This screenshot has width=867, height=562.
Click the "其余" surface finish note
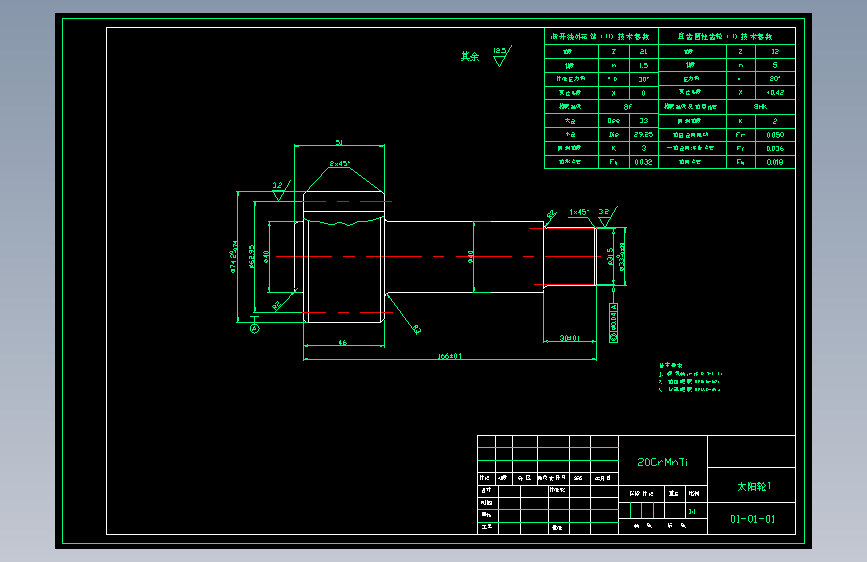pos(470,56)
